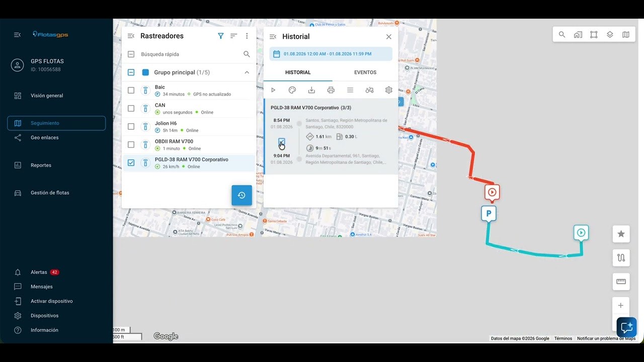Open the map search tool

(x=562, y=35)
